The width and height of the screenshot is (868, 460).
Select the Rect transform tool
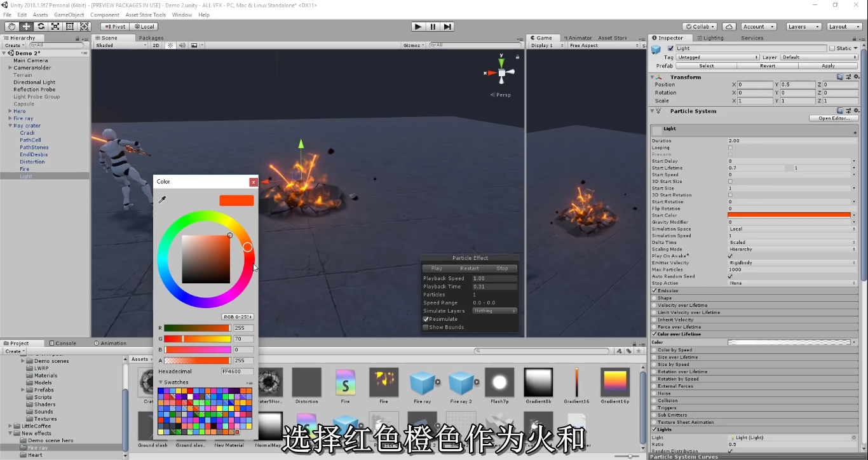pos(70,26)
